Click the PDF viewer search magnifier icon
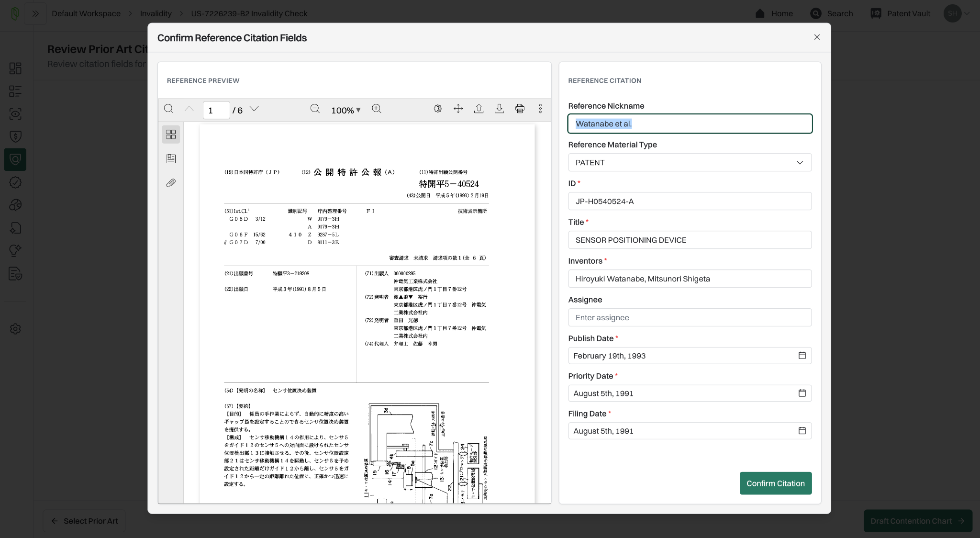This screenshot has height=538, width=980. coord(168,109)
